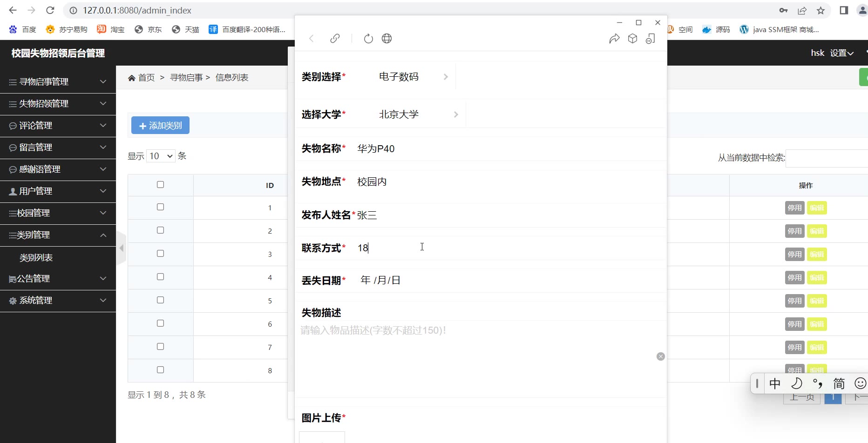Check the checkbox for row ID 1

click(x=160, y=207)
